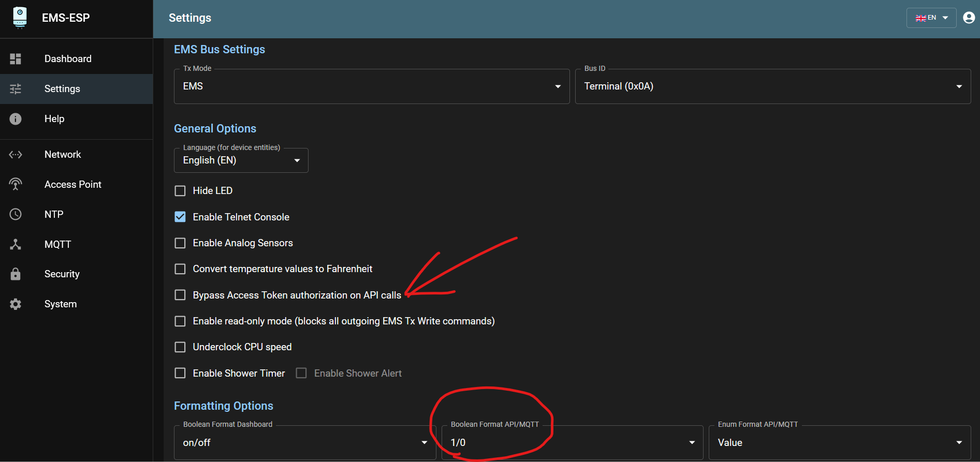Open the System page
Viewport: 980px width, 462px height.
pyautogui.click(x=76, y=304)
